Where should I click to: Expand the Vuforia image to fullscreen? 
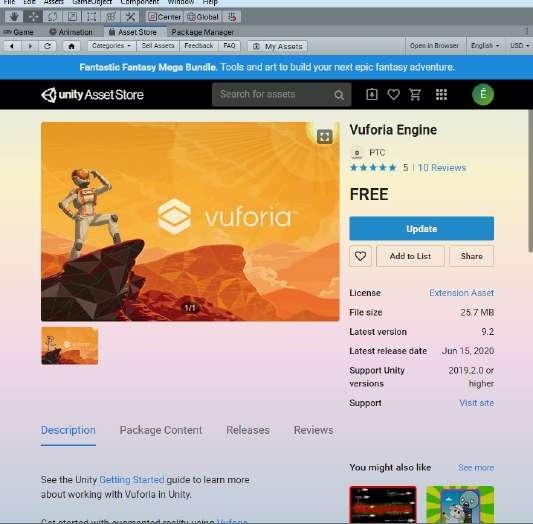coord(325,137)
